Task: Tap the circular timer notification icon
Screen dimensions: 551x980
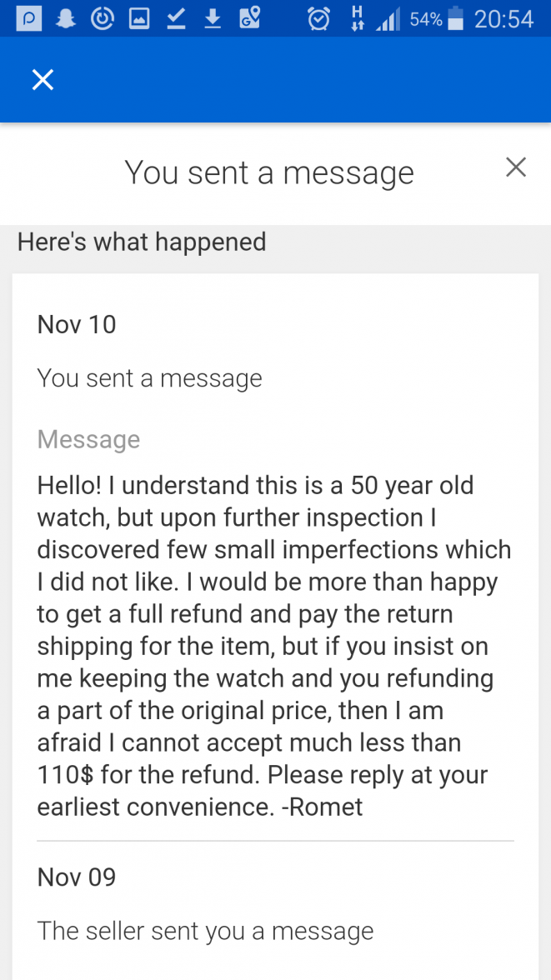Action: tap(103, 18)
